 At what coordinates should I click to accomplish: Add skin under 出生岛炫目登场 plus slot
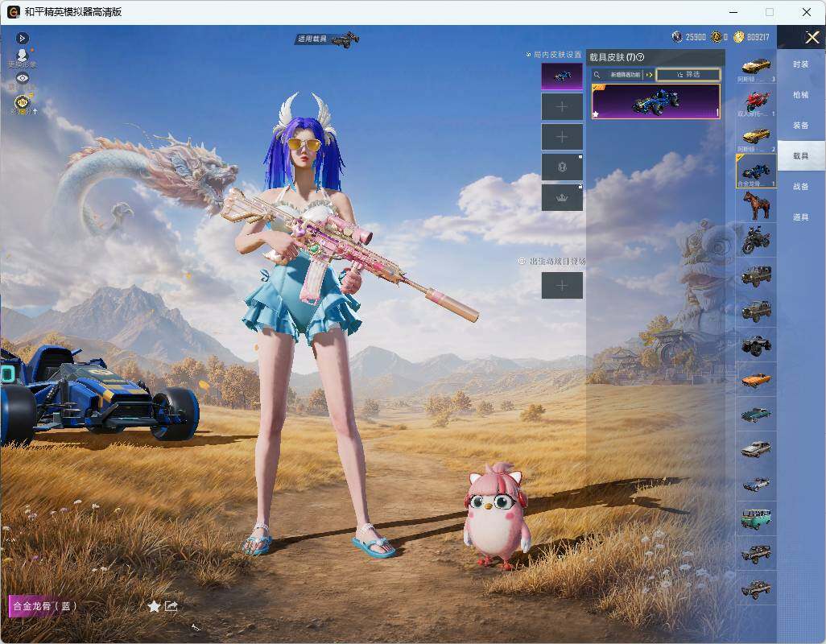point(562,286)
